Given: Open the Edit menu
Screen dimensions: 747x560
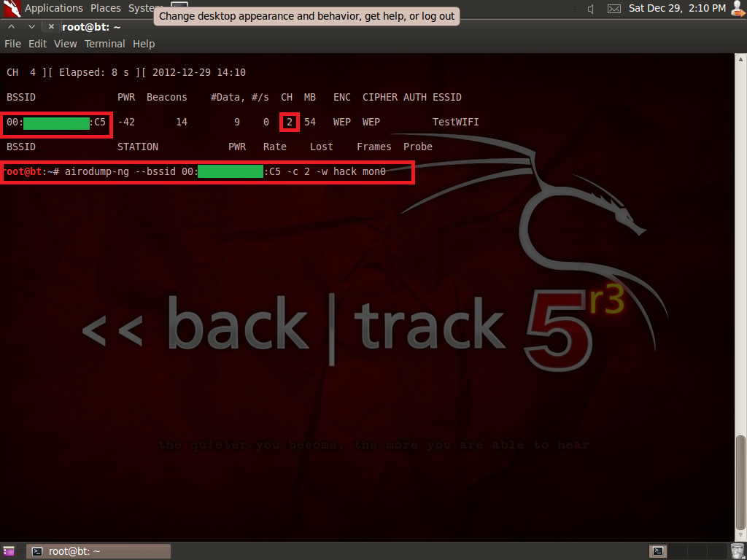Looking at the screenshot, I should point(38,44).
